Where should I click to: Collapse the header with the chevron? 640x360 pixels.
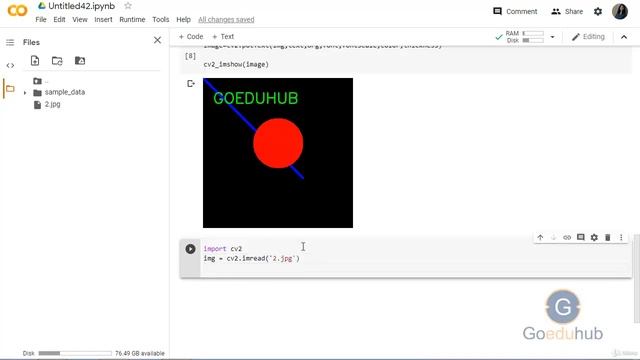click(624, 37)
